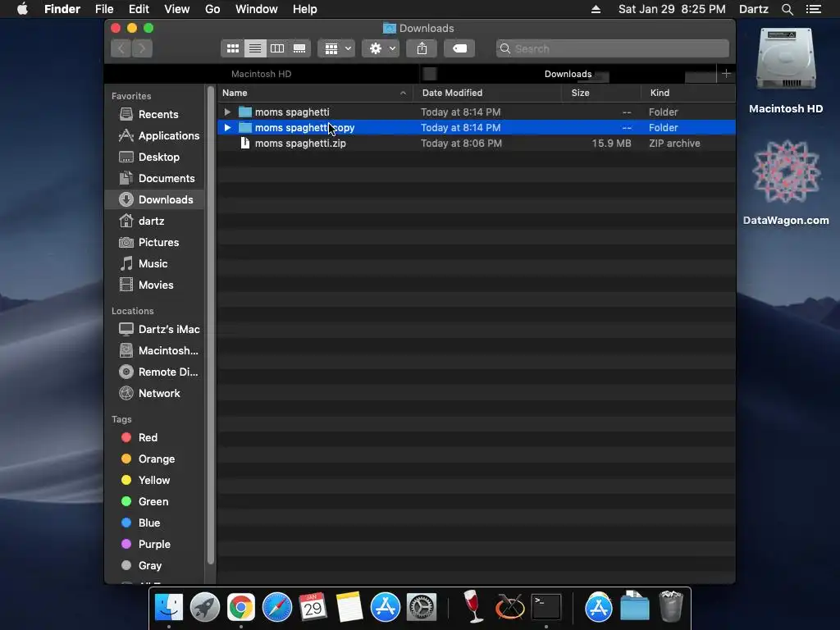The height and width of the screenshot is (630, 840).
Task: Open Desktop in the sidebar
Action: [155, 157]
